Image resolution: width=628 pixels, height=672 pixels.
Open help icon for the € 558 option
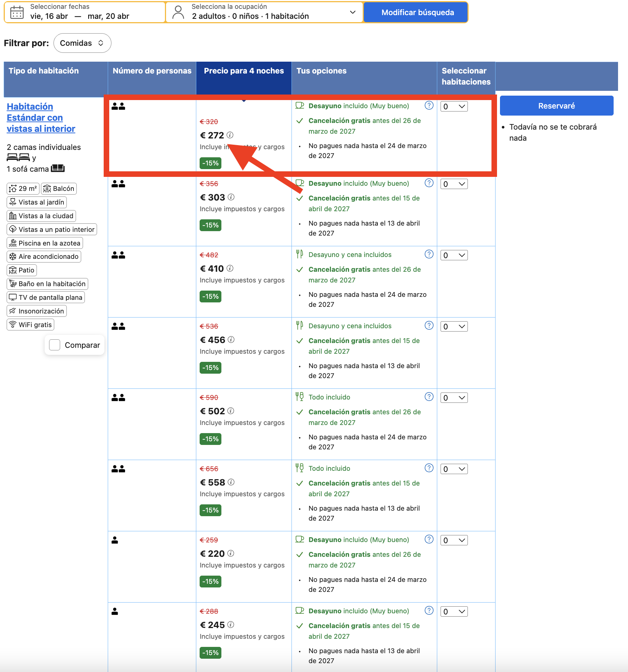tap(429, 468)
